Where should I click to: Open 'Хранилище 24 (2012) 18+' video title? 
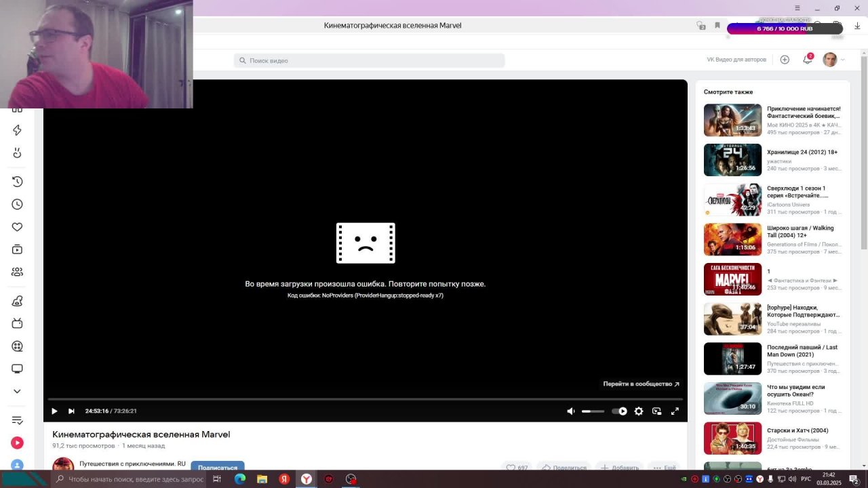click(x=802, y=152)
